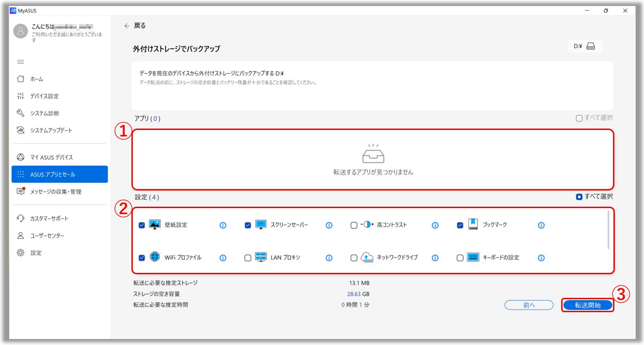The height and width of the screenshot is (345, 644).
Task: Click the hamburger menu icon in sidebar
Action: [20, 62]
